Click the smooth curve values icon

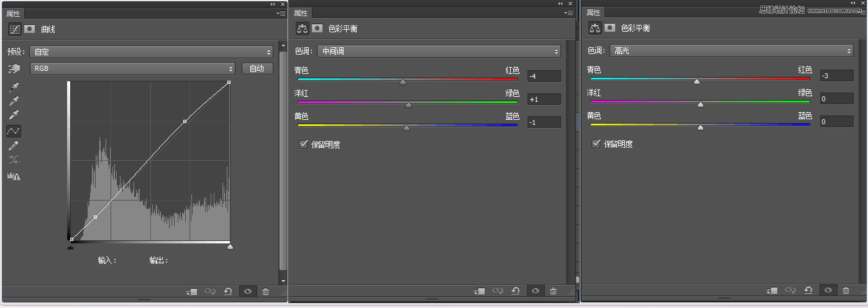pos(14,161)
